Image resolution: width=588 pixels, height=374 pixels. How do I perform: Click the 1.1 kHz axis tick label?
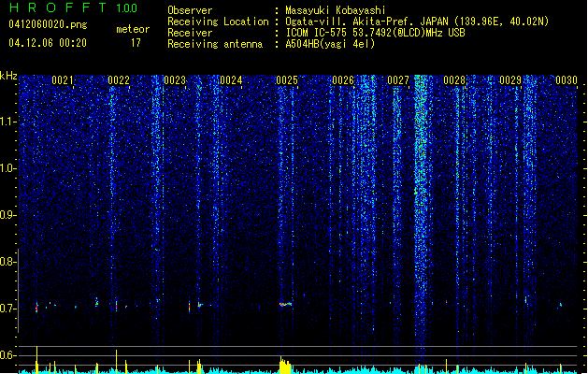tap(7, 122)
